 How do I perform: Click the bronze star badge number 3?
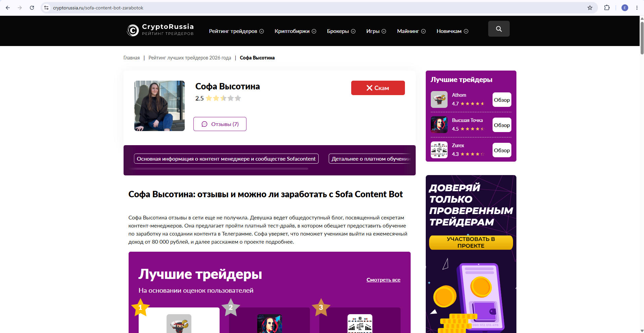pyautogui.click(x=321, y=307)
